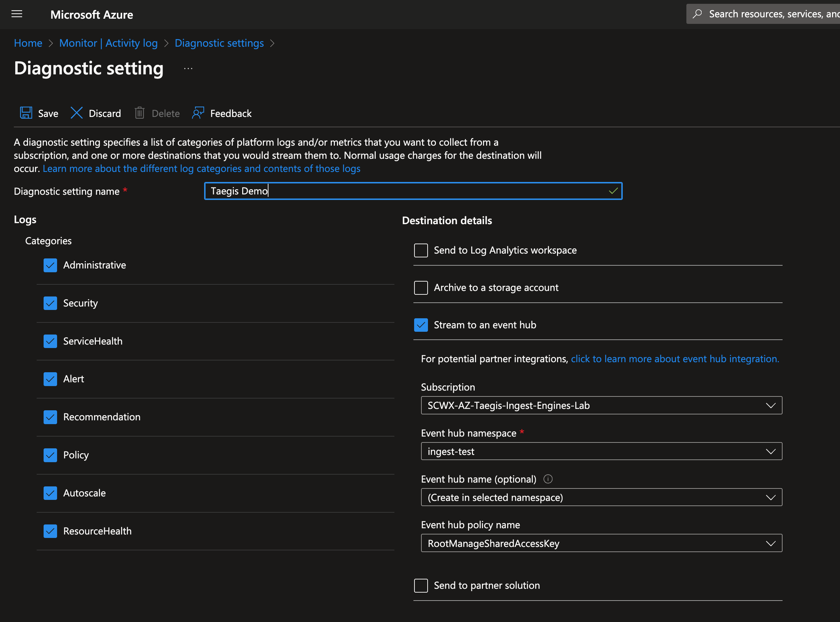The width and height of the screenshot is (840, 622).
Task: Click the Feedback person icon
Action: click(198, 113)
